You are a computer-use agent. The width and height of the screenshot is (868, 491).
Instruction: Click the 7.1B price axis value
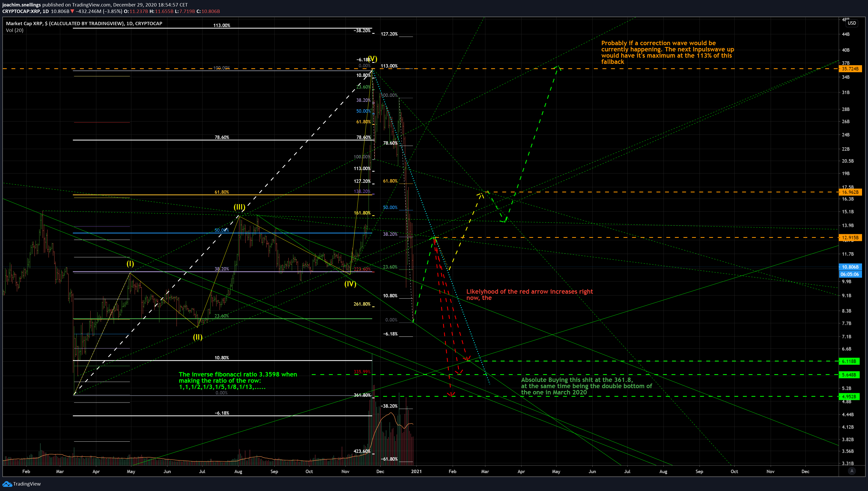pyautogui.click(x=846, y=337)
